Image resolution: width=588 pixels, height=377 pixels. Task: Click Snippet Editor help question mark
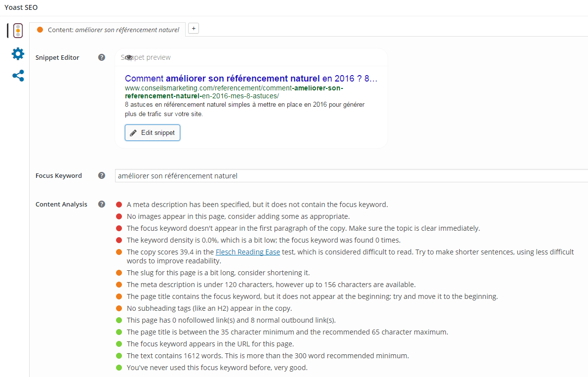click(x=102, y=57)
